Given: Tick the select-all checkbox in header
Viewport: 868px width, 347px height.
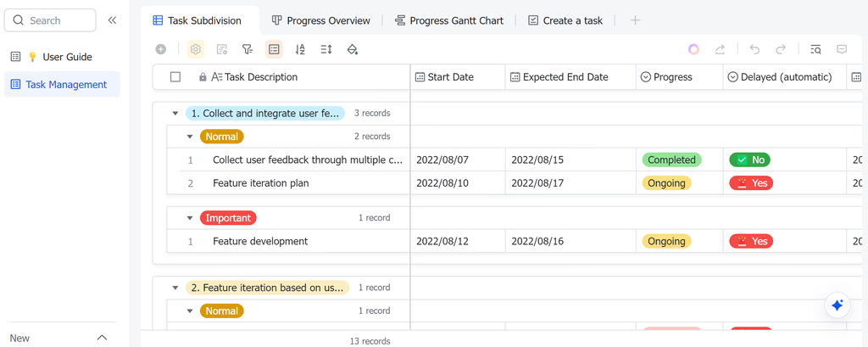Looking at the screenshot, I should (175, 77).
